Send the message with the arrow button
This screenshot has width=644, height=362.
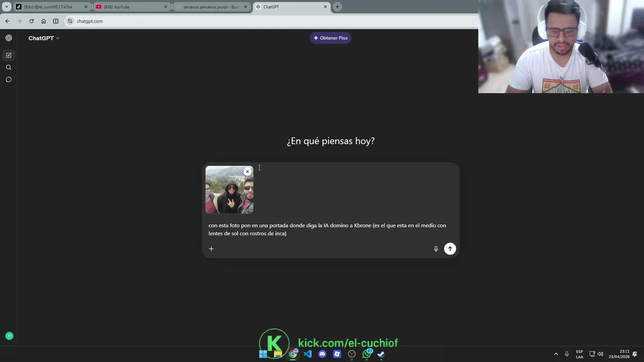pyautogui.click(x=450, y=249)
